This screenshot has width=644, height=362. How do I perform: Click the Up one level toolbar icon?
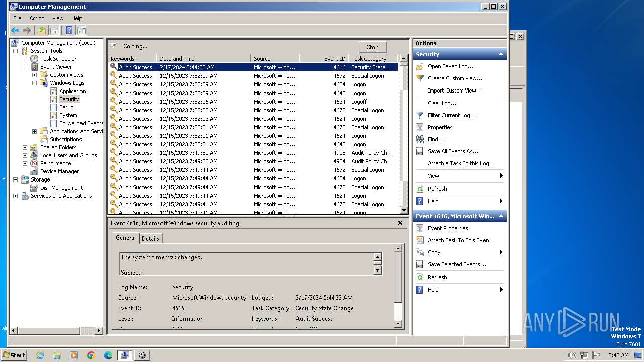(42, 30)
